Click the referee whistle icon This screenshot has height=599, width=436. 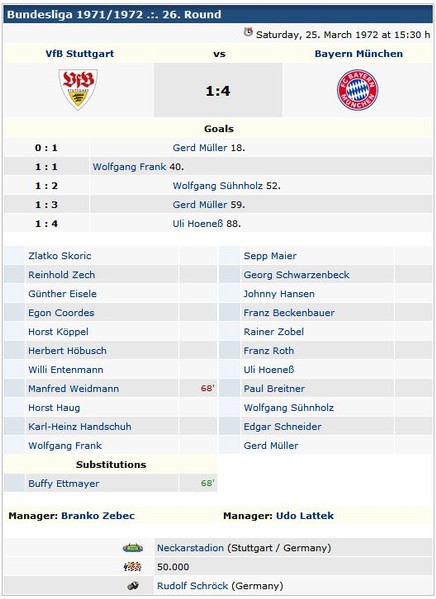point(133,586)
